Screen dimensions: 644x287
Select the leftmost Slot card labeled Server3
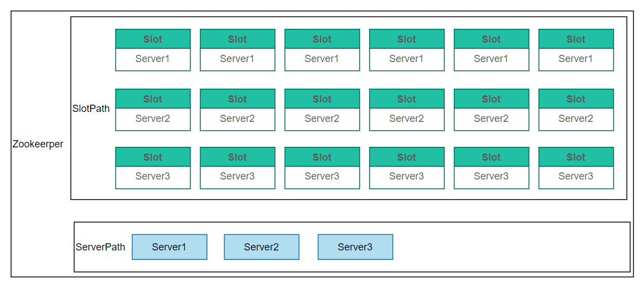(153, 168)
